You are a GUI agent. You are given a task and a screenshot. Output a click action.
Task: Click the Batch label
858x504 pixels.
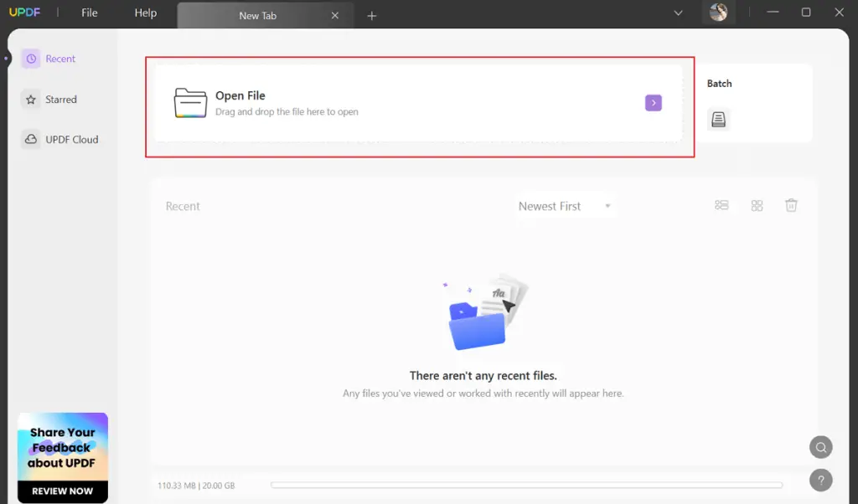click(x=719, y=84)
